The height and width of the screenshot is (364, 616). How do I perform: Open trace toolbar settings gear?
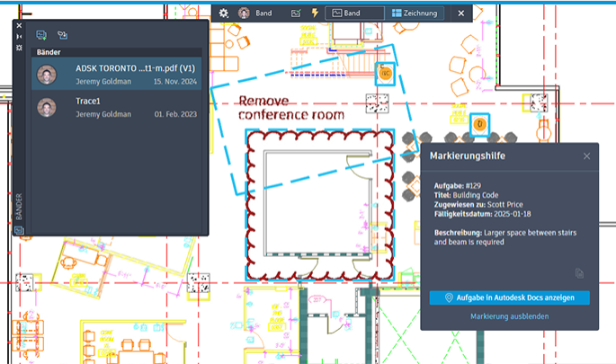click(x=225, y=13)
